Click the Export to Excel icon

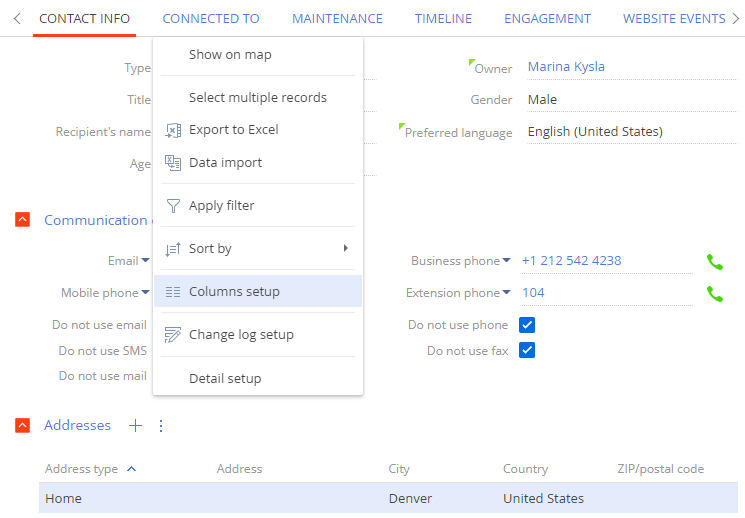tap(173, 130)
